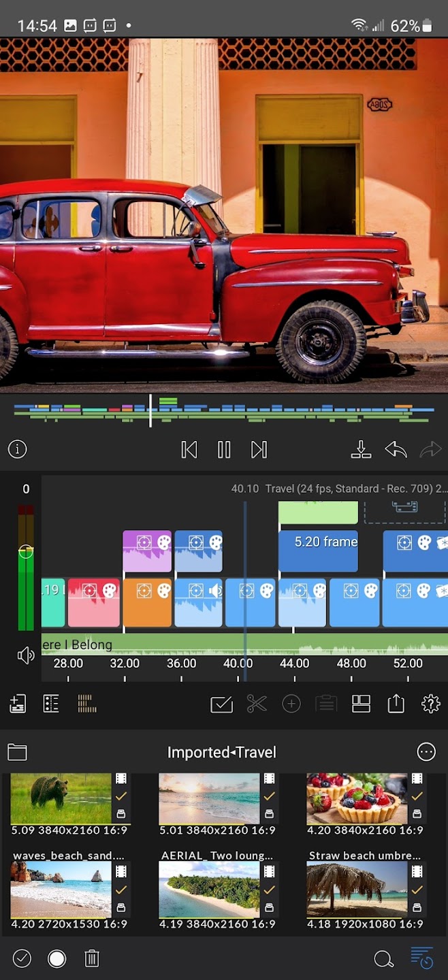Open the track list view icon

point(51,704)
